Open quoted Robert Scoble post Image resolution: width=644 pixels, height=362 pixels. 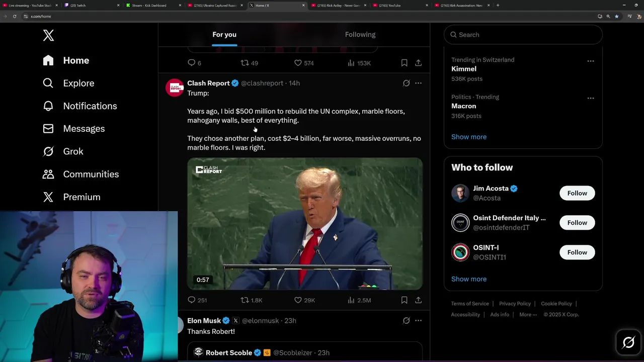pyautogui.click(x=305, y=351)
